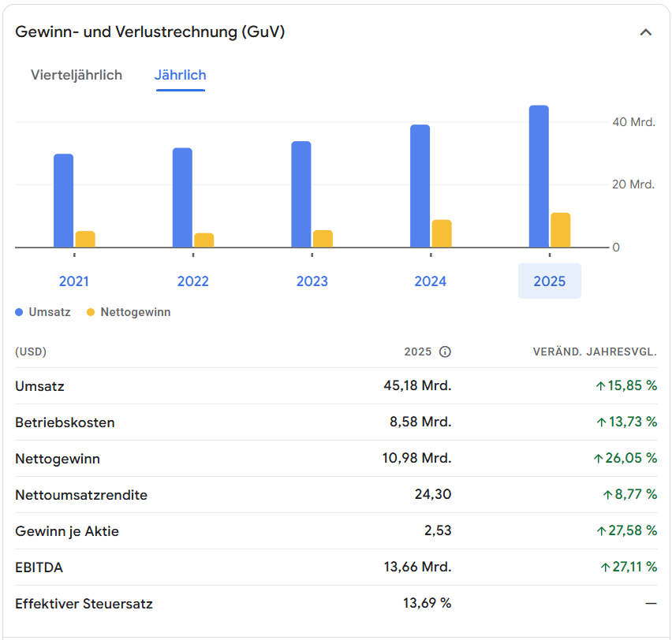The height and width of the screenshot is (640, 672).
Task: Click the 2023 yellow Nettogewinn bar
Action: click(323, 239)
